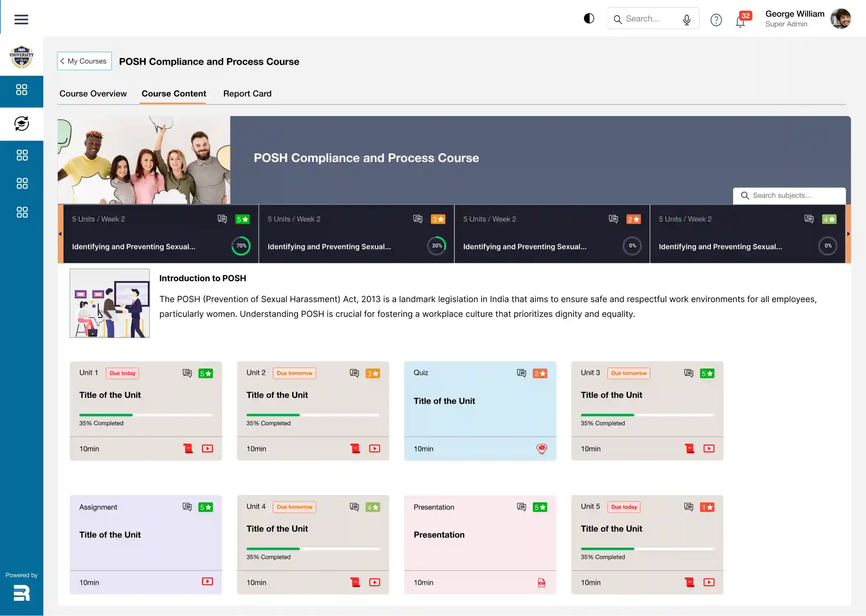
Task: Toggle dark mode contrast icon
Action: (589, 19)
